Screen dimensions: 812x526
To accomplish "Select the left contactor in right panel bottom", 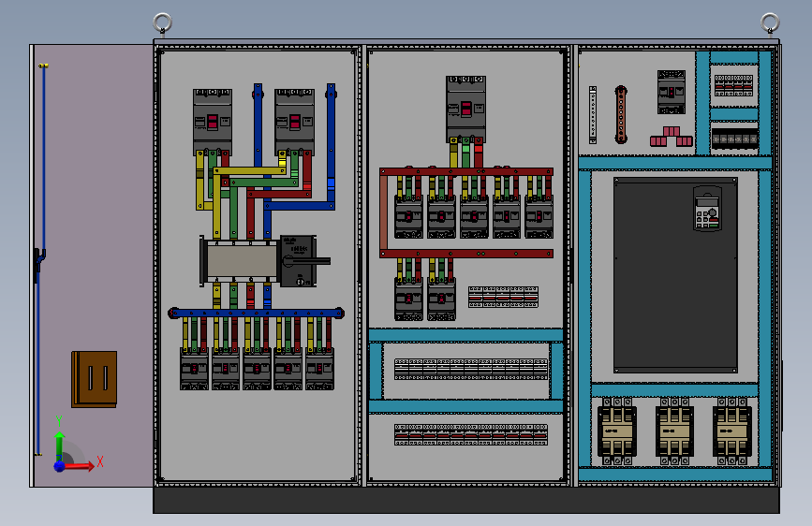I will (617, 431).
